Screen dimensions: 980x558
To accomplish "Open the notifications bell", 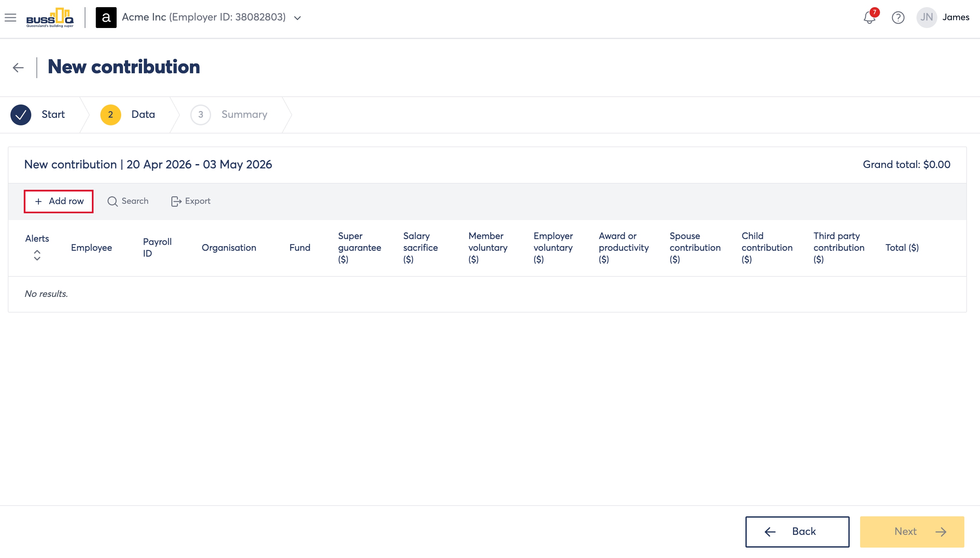I will (x=869, y=17).
